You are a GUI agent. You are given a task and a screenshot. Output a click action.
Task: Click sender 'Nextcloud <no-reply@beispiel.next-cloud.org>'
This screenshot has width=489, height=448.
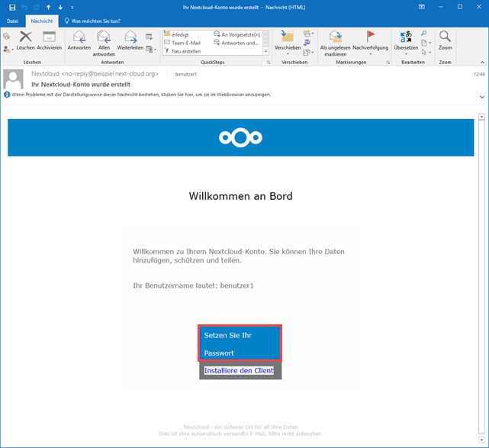click(x=95, y=74)
